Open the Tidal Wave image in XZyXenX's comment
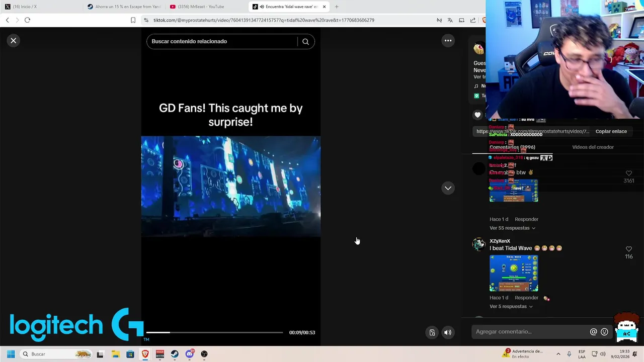 coord(514,274)
